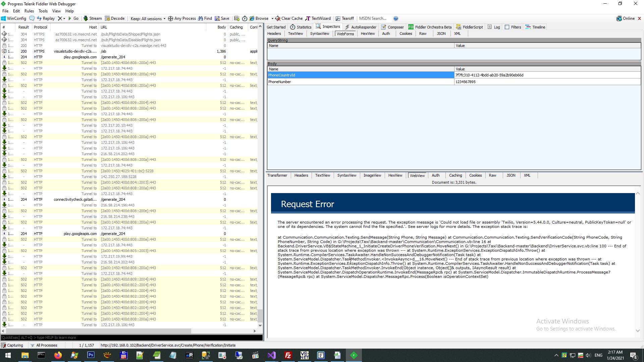
Task: Expand the Remove sessions X dropdown arrow
Action: tap(64, 18)
